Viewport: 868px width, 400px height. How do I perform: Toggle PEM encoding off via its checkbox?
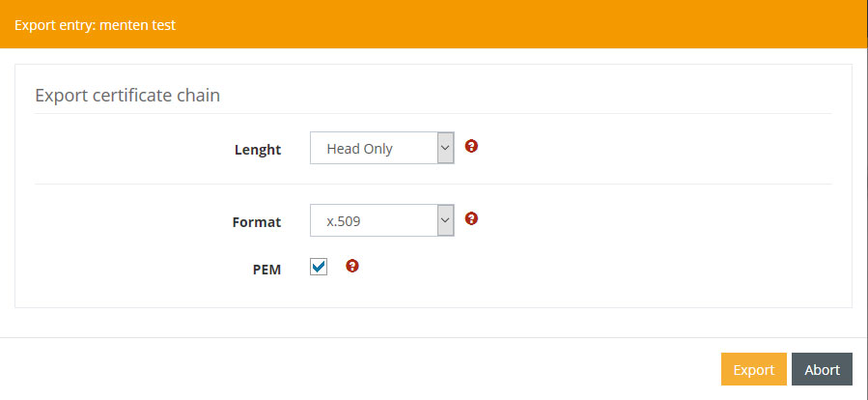(x=319, y=267)
